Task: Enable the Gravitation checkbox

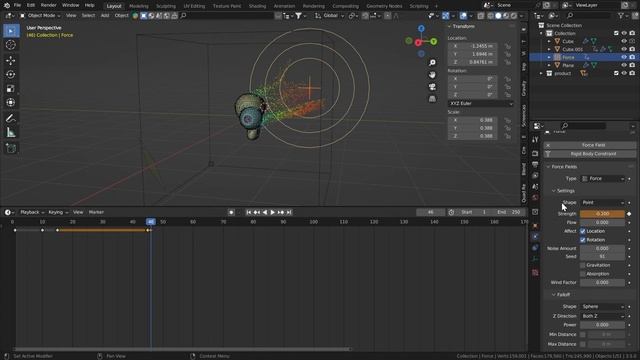Action: click(x=583, y=265)
